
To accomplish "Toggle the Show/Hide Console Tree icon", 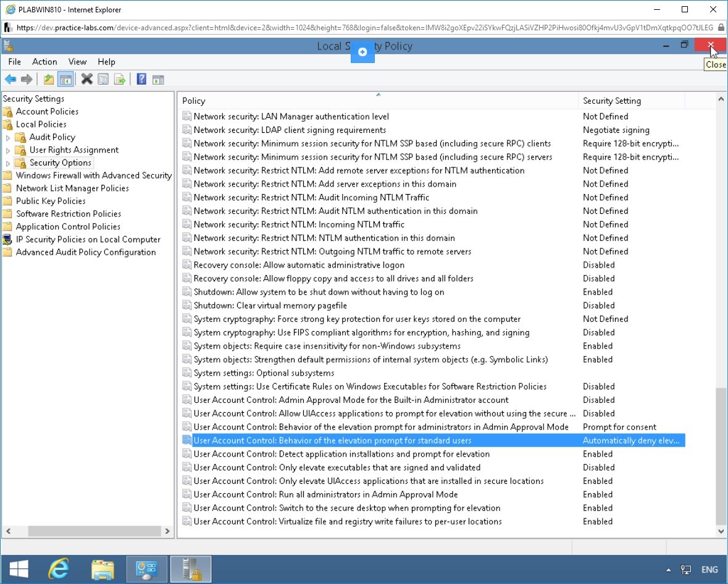I will pos(65,80).
